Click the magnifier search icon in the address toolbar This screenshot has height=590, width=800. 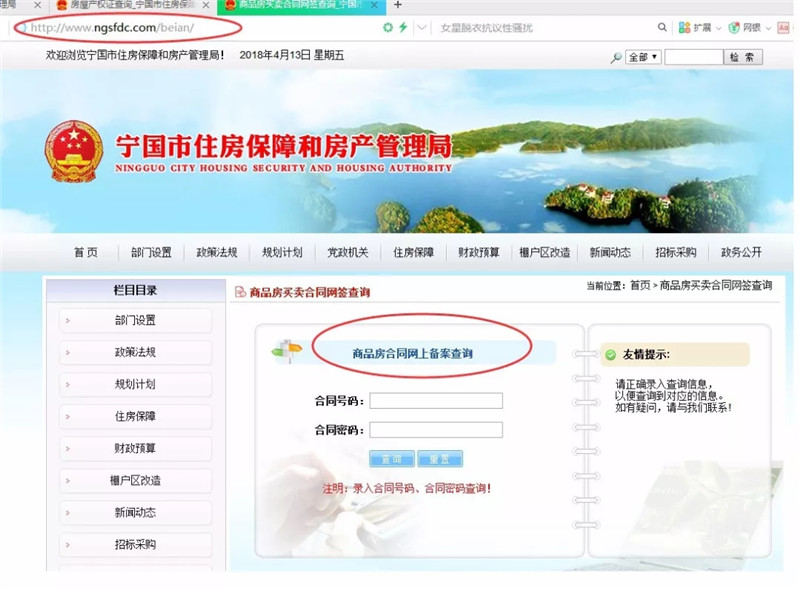click(x=661, y=27)
